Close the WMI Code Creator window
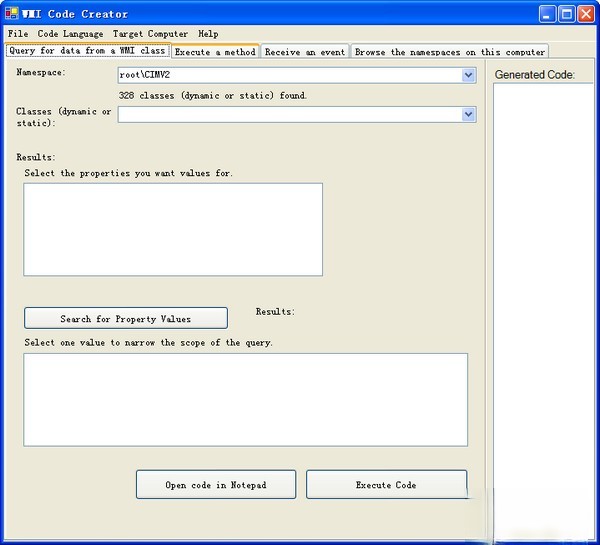 (586, 14)
